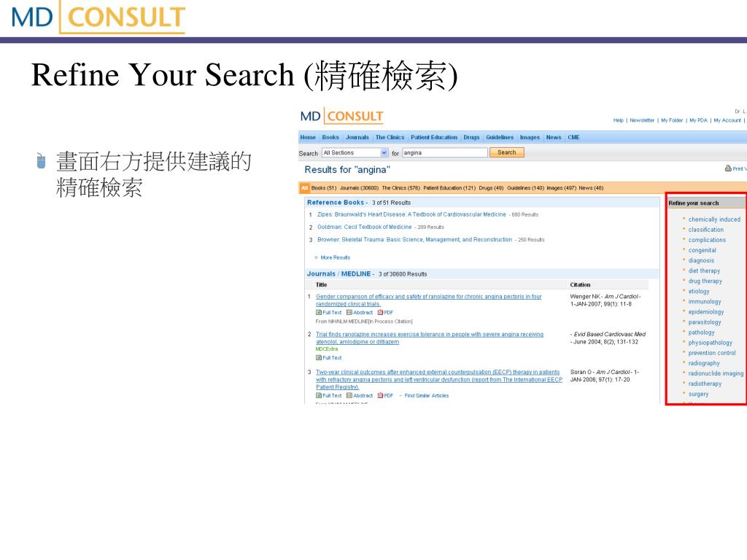Image resolution: width=747 pixels, height=560 pixels.
Task: Open the Journals item in the blue navigation bar
Action: [357, 137]
